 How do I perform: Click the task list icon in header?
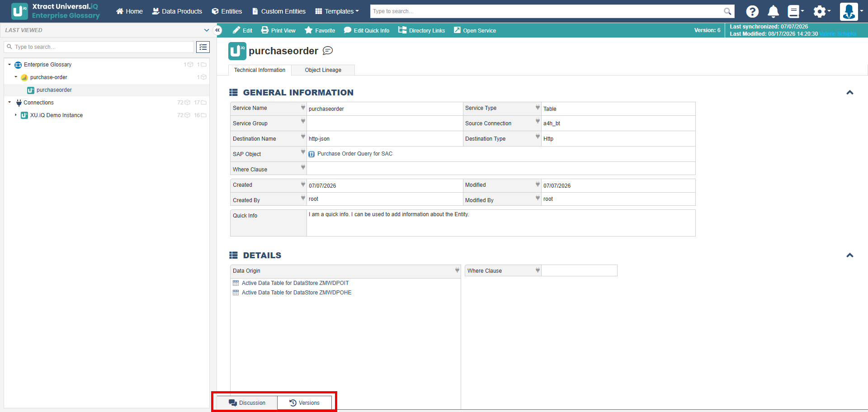tap(795, 11)
